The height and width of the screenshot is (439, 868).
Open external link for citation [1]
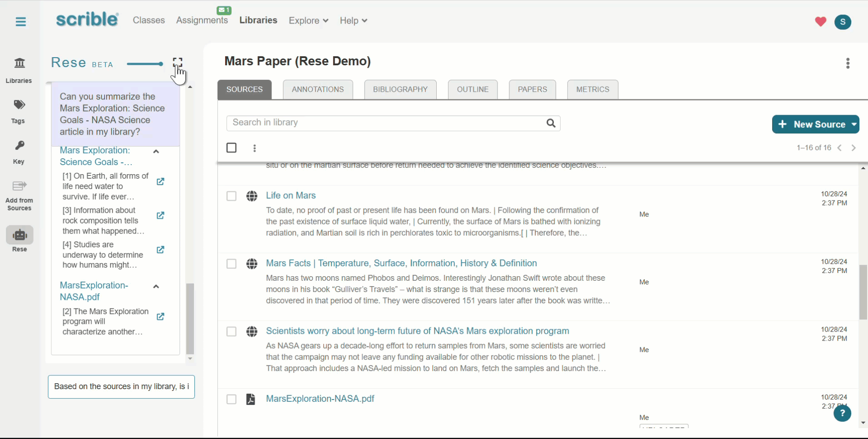coord(160,181)
